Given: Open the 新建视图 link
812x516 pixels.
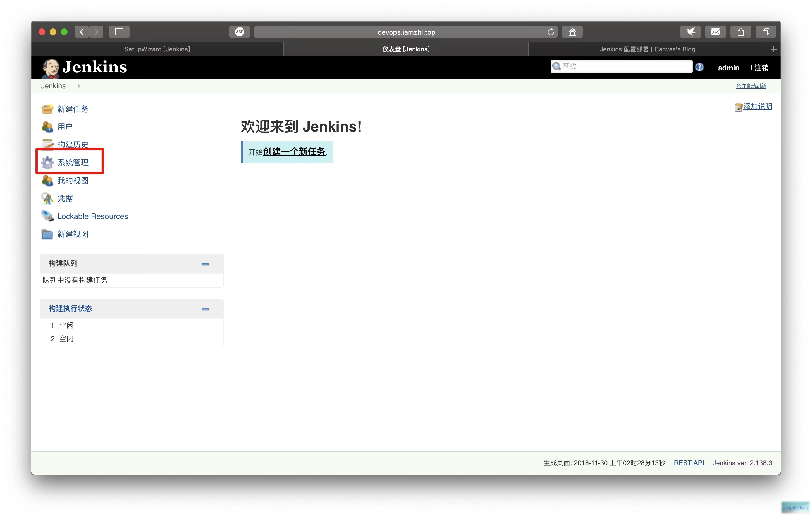Looking at the screenshot, I should pyautogui.click(x=73, y=234).
